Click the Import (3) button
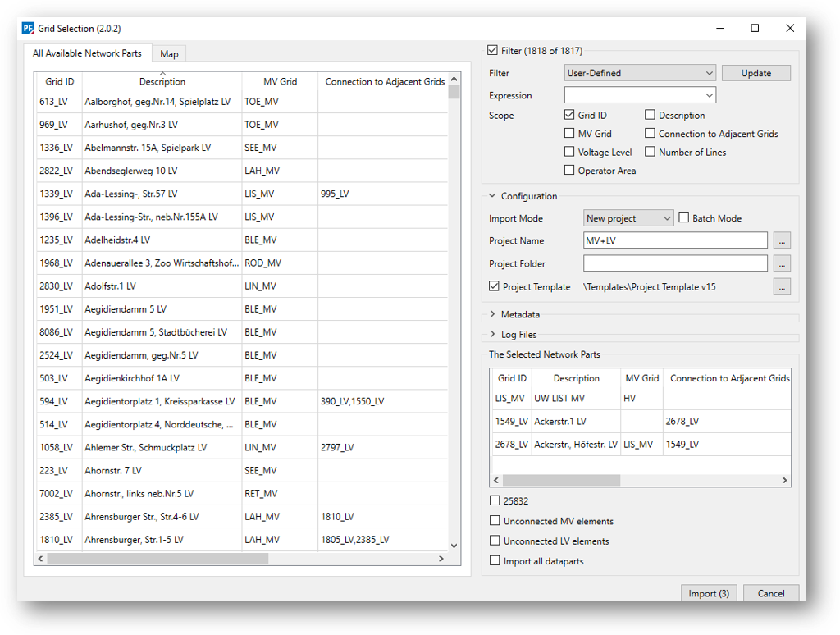The width and height of the screenshot is (840, 635). tap(708, 593)
